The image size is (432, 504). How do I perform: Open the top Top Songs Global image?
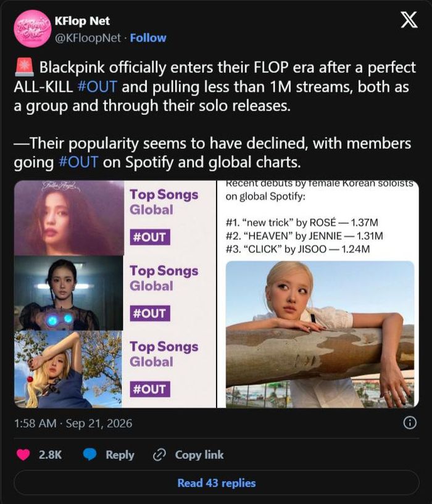[x=115, y=218]
